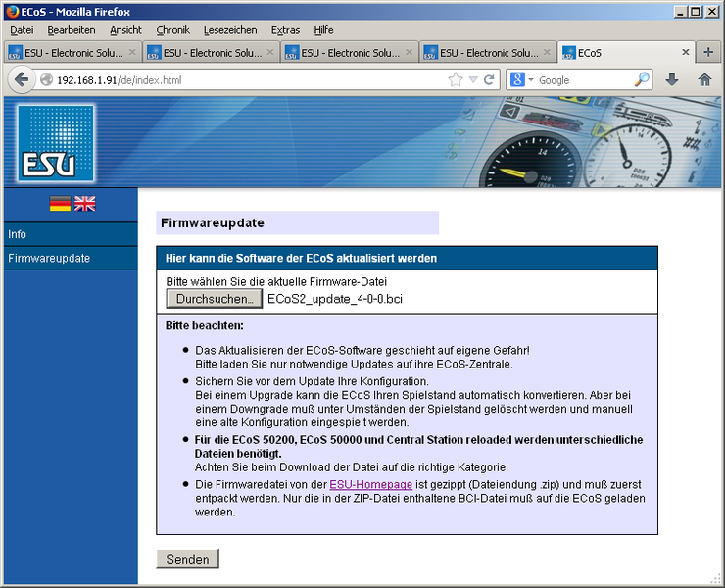Click the search magnifier icon
This screenshot has height=588, width=725.
(x=642, y=80)
